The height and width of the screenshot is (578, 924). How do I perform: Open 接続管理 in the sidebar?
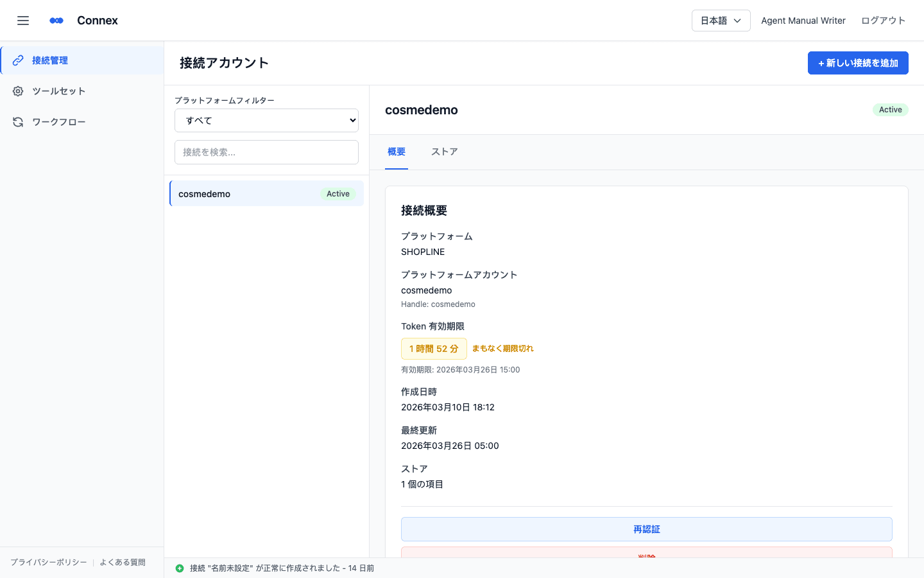82,60
